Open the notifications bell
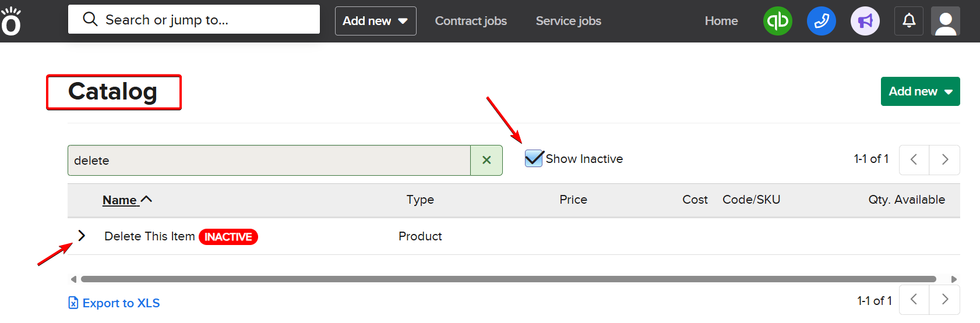Image resolution: width=980 pixels, height=323 pixels. (x=908, y=21)
